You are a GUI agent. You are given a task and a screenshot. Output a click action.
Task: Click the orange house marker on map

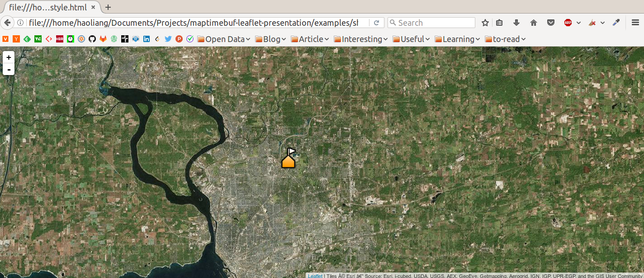[289, 161]
